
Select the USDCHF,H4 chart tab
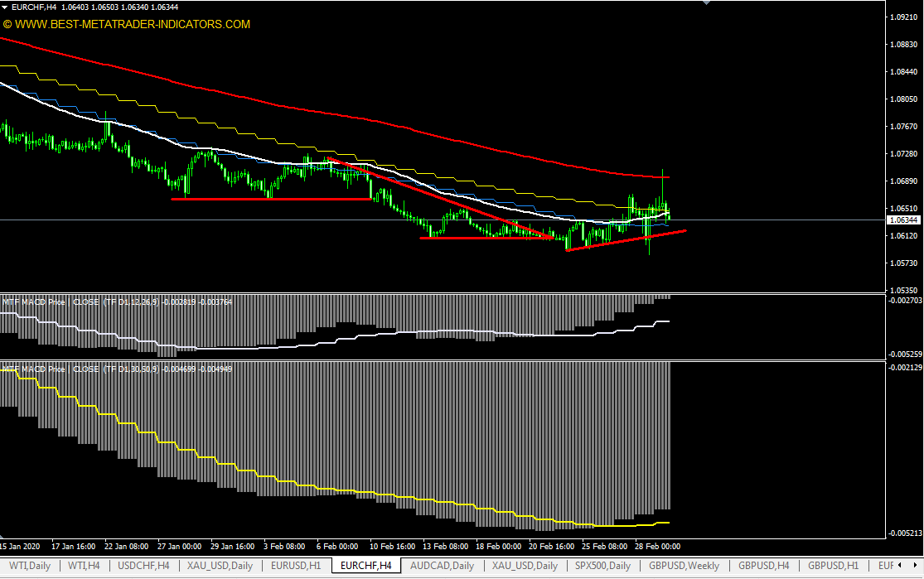(144, 566)
